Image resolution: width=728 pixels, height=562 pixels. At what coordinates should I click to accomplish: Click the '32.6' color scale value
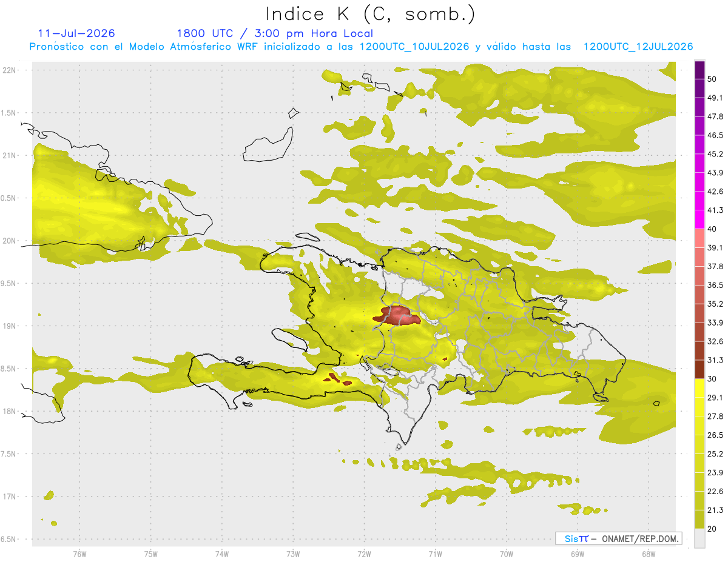[715, 341]
